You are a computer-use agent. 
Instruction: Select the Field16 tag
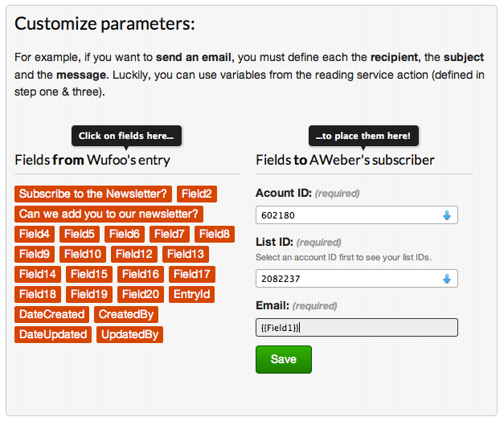point(140,274)
